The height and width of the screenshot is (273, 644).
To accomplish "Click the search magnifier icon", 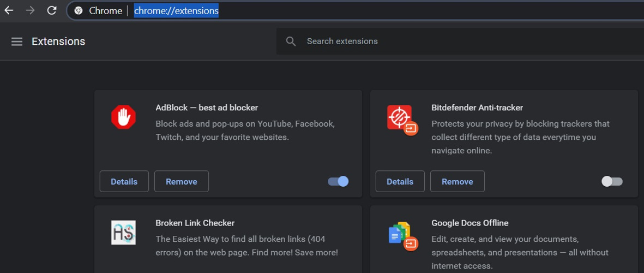I will click(291, 41).
